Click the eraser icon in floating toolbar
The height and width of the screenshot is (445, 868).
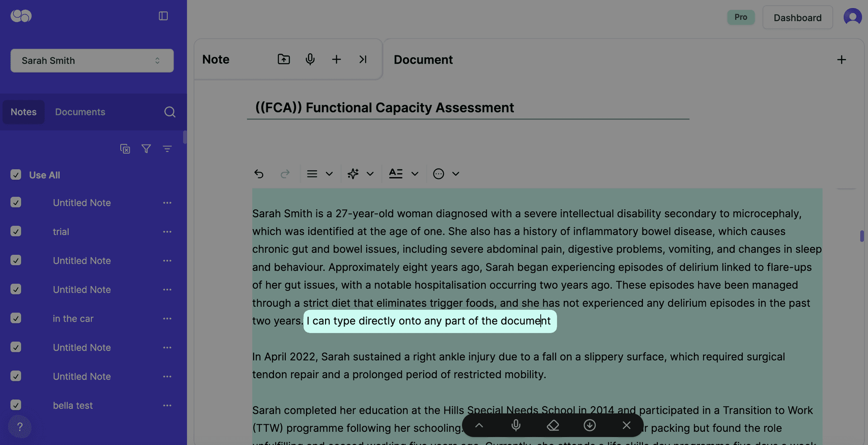pyautogui.click(x=553, y=426)
